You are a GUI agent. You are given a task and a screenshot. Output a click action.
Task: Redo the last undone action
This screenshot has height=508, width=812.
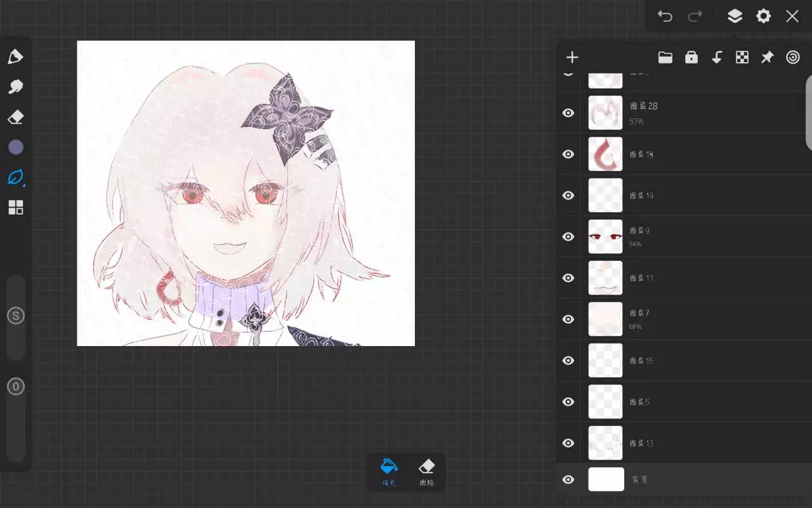pos(696,16)
